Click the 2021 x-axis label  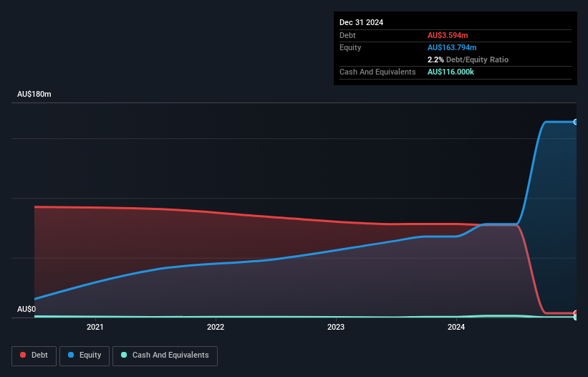tap(95, 327)
